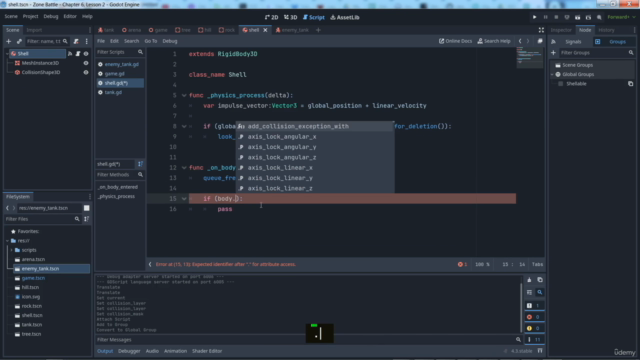The width and height of the screenshot is (640, 360).
Task: Pause the running project
Action: (x=545, y=17)
